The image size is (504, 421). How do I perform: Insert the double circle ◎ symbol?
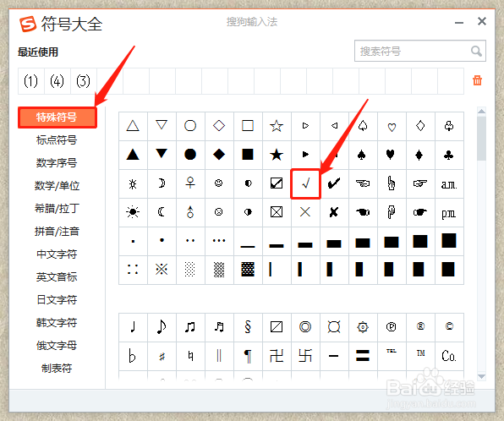click(x=305, y=327)
